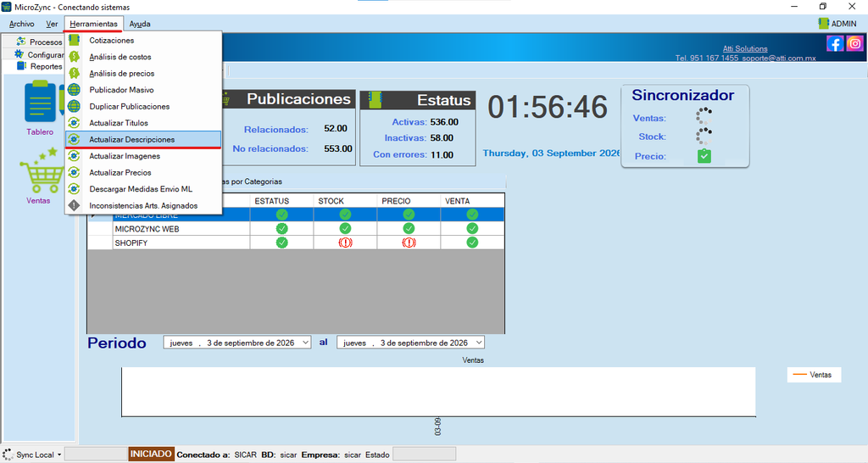Click the Actualizar Titulos gear icon
Image resolution: width=868 pixels, height=463 pixels.
75,123
